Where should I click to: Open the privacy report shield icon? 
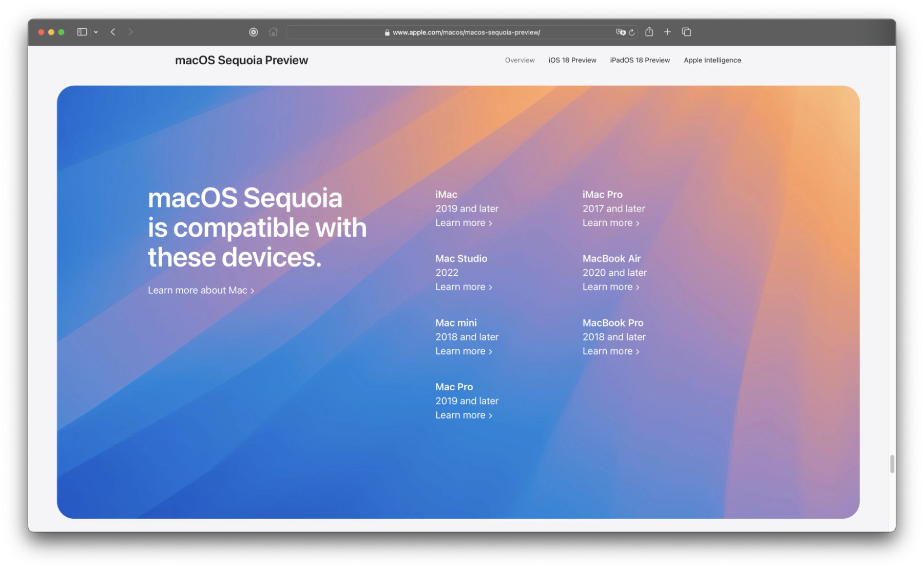254,32
